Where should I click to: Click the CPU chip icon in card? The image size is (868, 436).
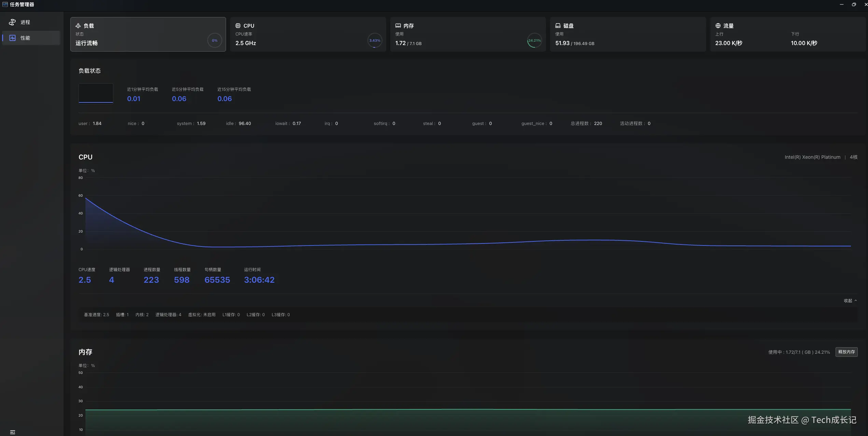[x=238, y=26]
